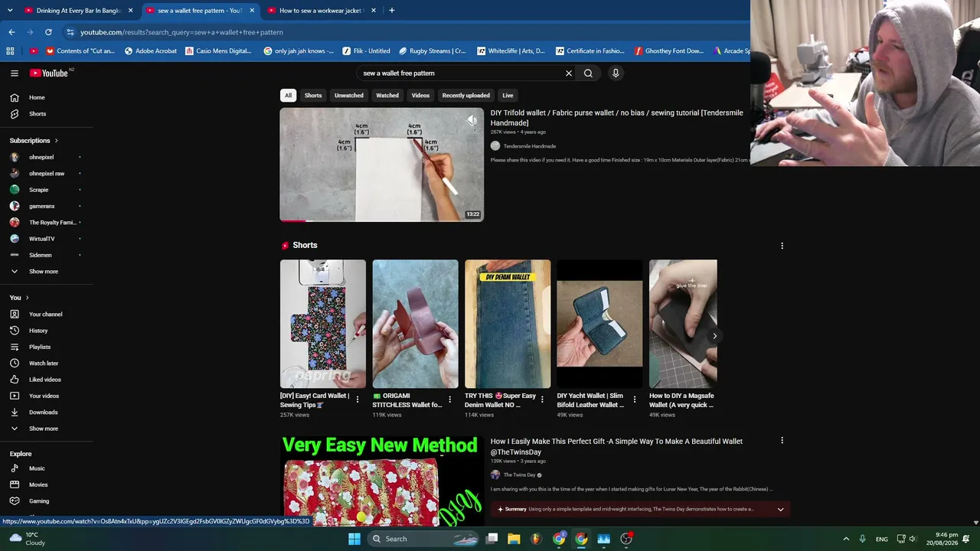Unmute the Trifold wallet video preview
The width and height of the screenshot is (980, 551).
coord(472,120)
